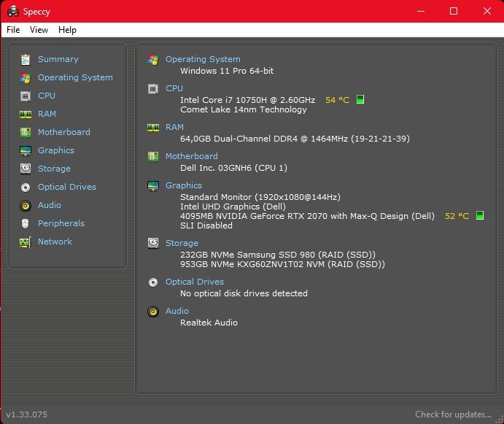The height and width of the screenshot is (424, 504).
Task: Select Network in the sidebar
Action: tap(55, 242)
